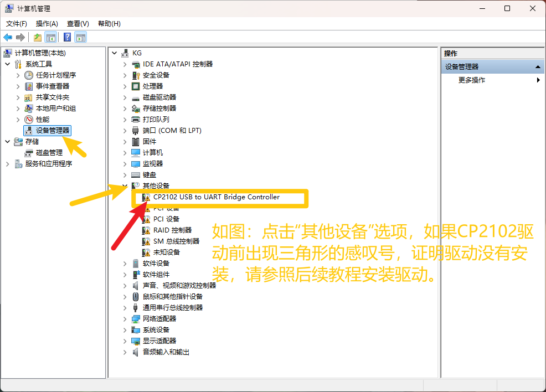The width and height of the screenshot is (546, 392).
Task: Select 计算机管理(本地) root item
Action: pos(40,53)
